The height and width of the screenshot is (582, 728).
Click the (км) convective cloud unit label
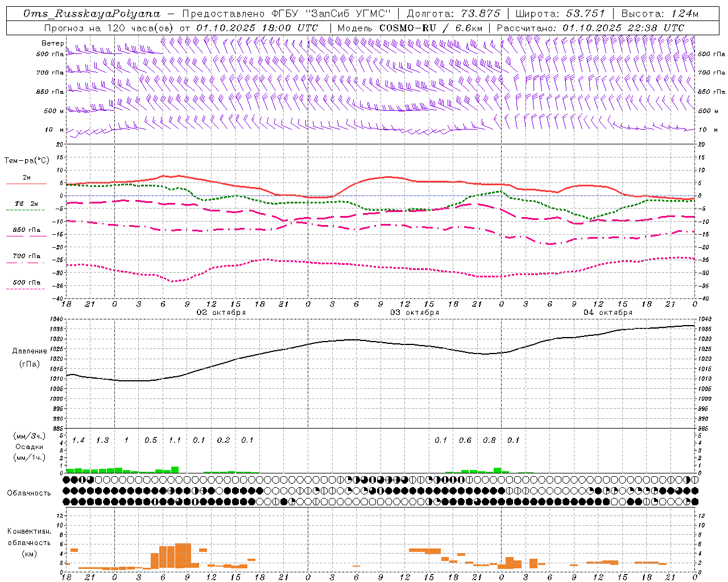[29, 554]
